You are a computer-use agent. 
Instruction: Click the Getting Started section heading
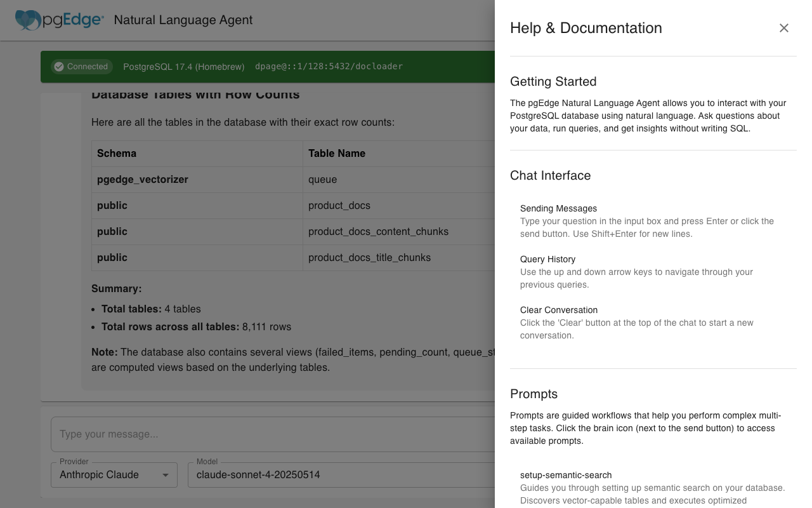click(553, 81)
